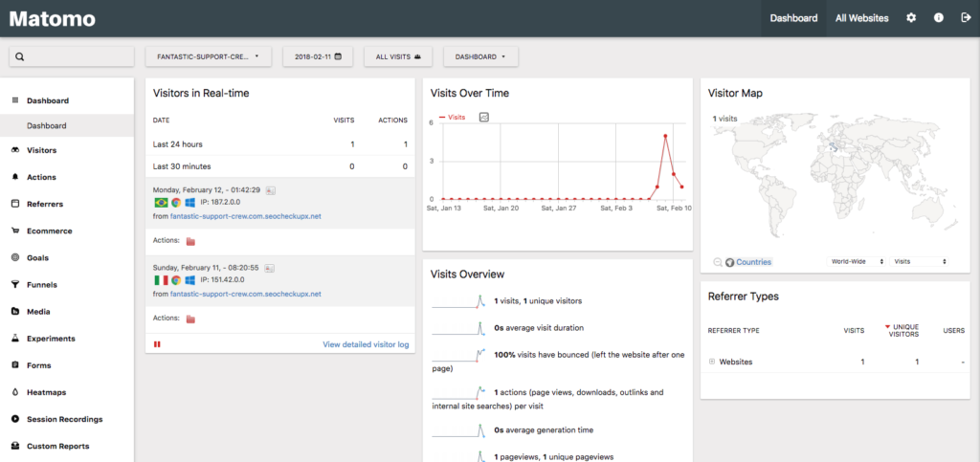Click the sparkline for average generation time
The height and width of the screenshot is (462, 980).
pyautogui.click(x=459, y=429)
